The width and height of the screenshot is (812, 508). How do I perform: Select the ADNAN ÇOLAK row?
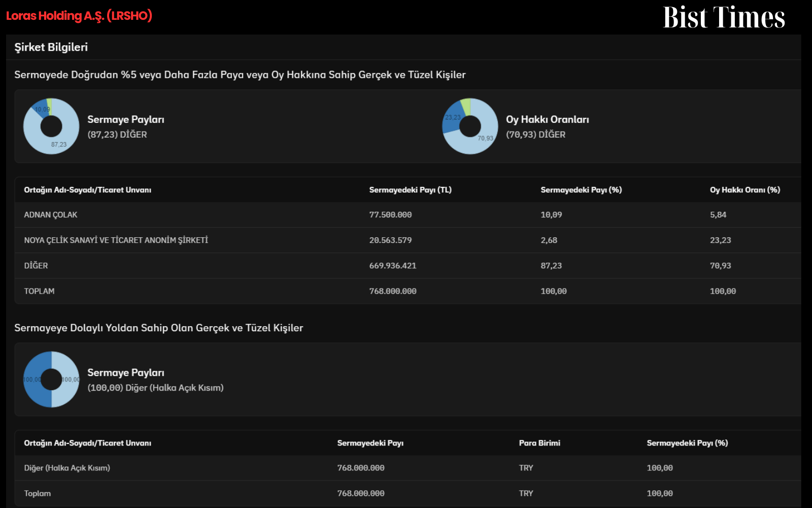408,215
